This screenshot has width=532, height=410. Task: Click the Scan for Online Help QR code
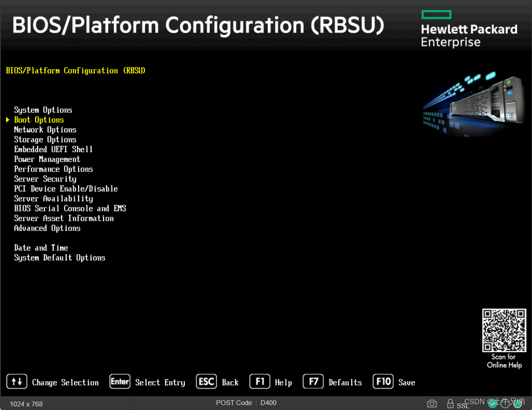tap(504, 331)
